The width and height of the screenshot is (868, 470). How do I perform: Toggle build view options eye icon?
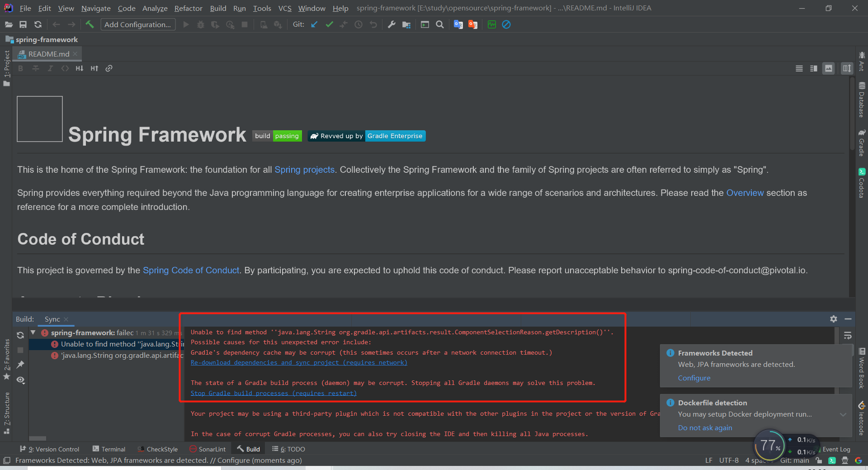coord(20,380)
